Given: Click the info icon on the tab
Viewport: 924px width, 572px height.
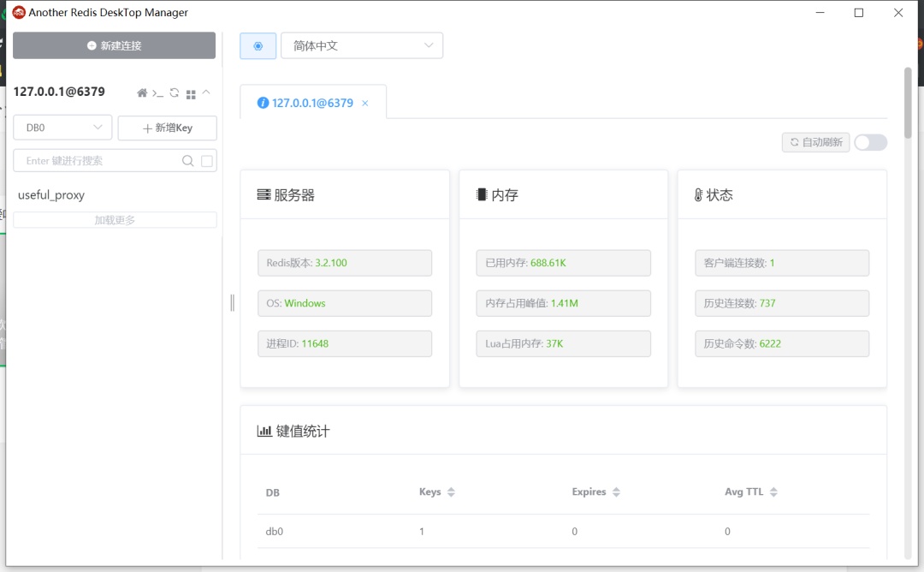Looking at the screenshot, I should click(x=263, y=104).
